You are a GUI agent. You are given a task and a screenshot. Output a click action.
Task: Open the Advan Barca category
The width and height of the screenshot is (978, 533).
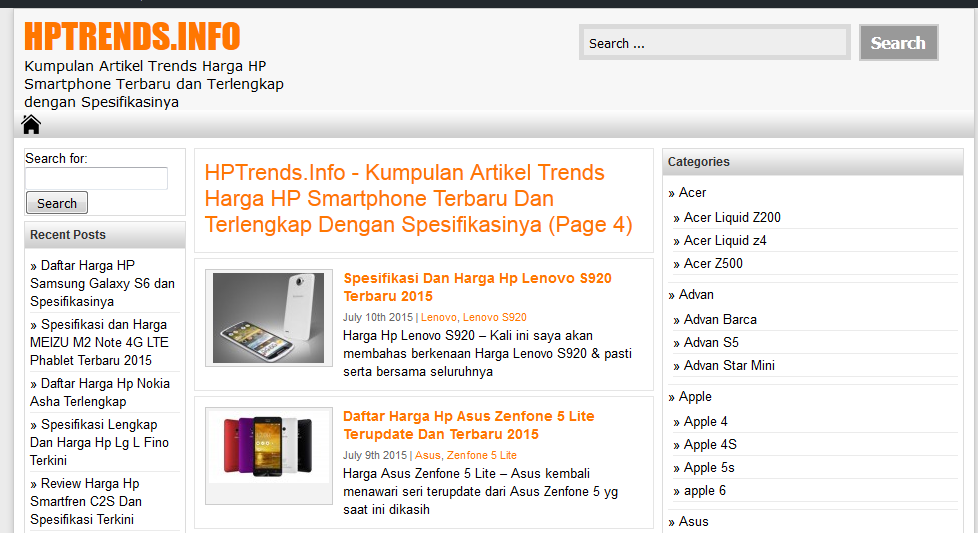point(720,320)
